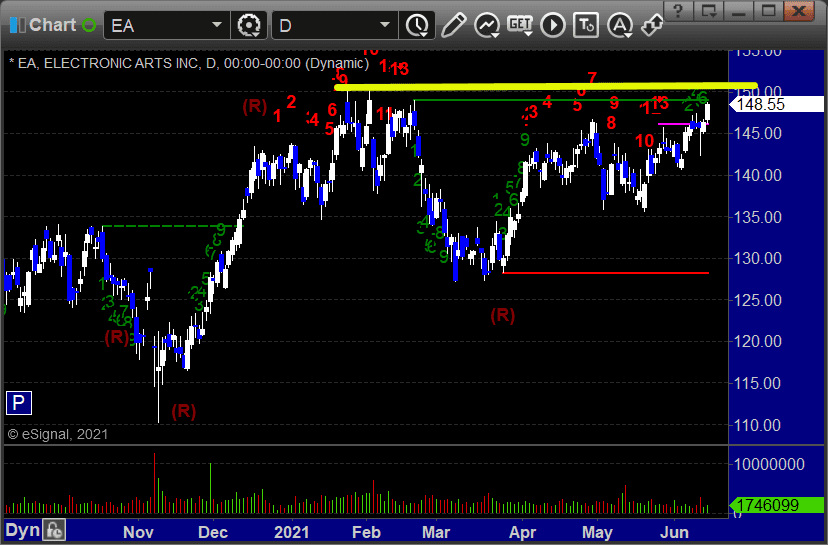Viewport: 828px width, 545px height.
Task: Click the 140.00 price axis label
Action: click(x=758, y=175)
